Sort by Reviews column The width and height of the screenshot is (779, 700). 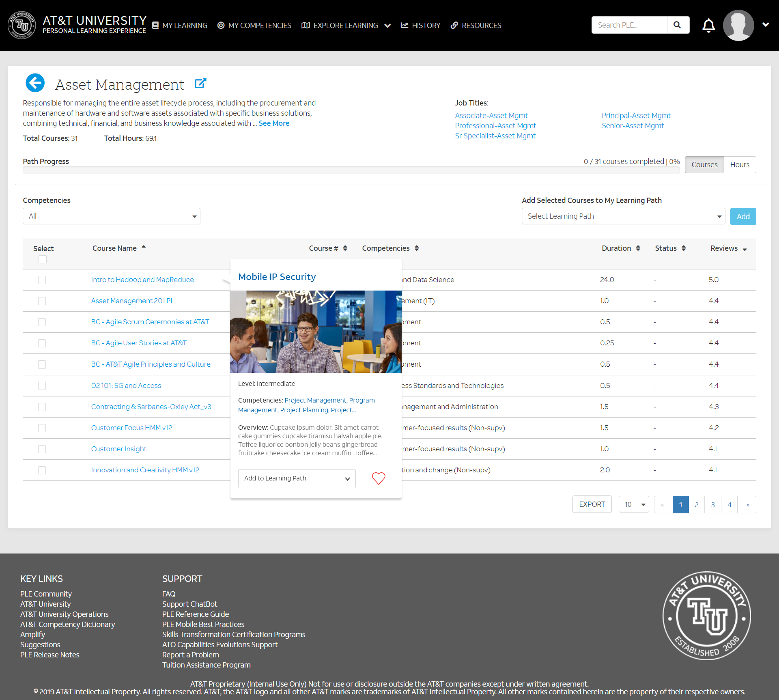click(x=745, y=249)
